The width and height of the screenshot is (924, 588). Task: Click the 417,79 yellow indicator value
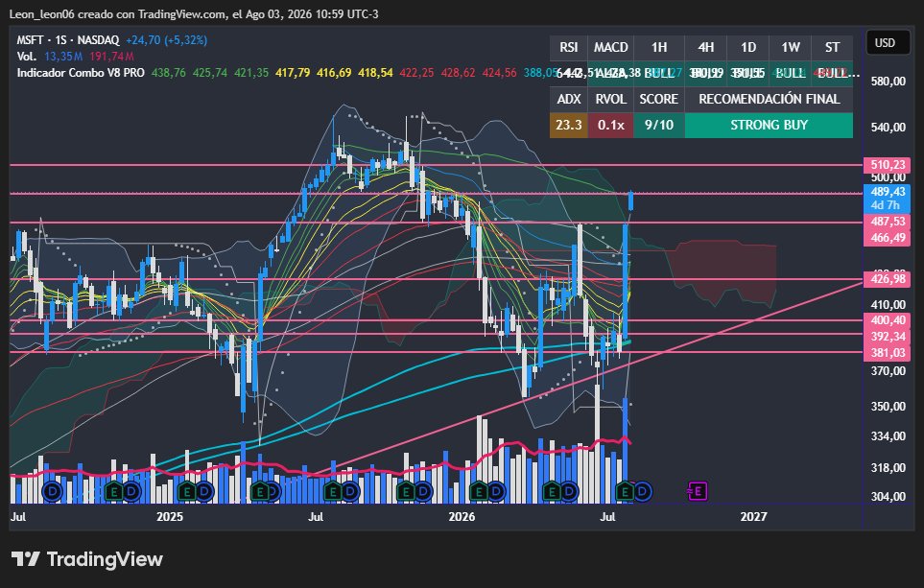tap(293, 73)
